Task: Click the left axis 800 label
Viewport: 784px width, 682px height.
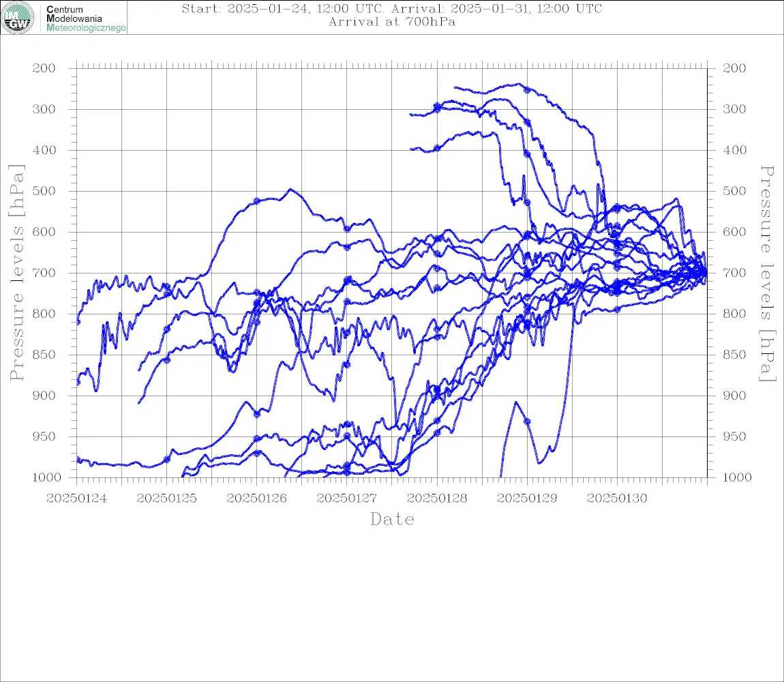Action: coord(44,314)
